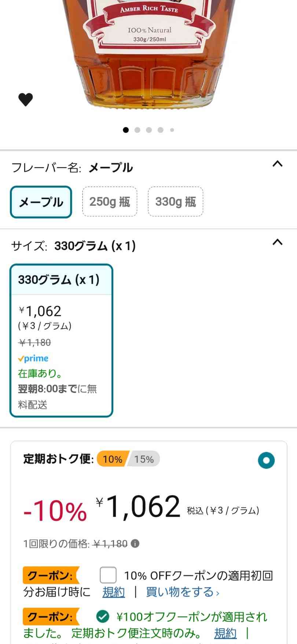Choose the メープル flavor option
Screen dimensions: 297x644
[41, 202]
